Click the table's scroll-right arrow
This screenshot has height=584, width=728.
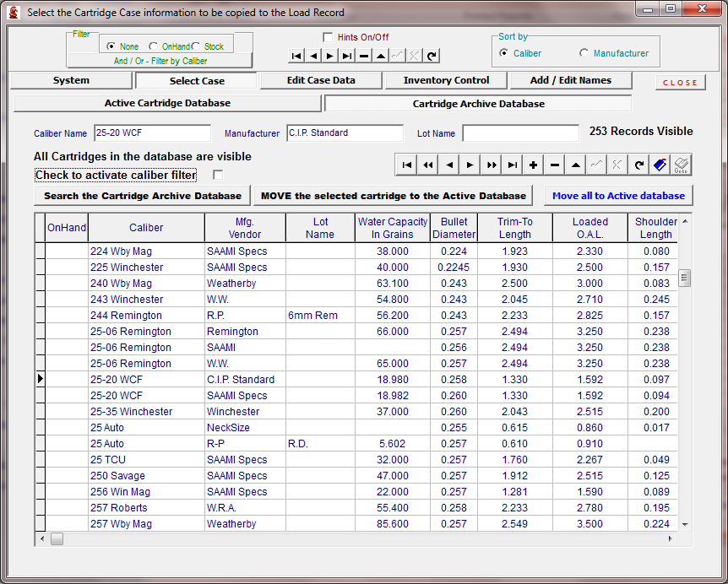tap(671, 539)
